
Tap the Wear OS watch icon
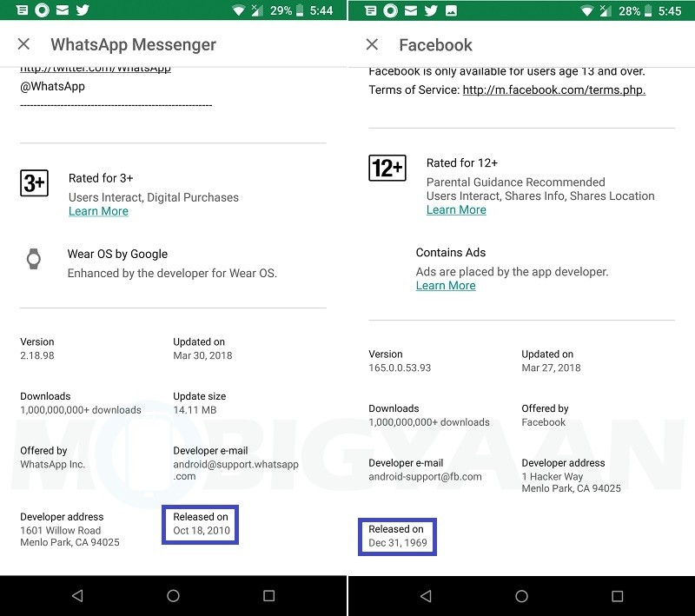(34, 259)
